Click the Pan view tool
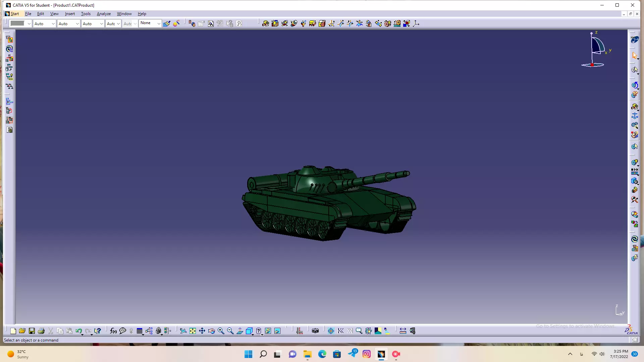The width and height of the screenshot is (644, 362). 202,331
